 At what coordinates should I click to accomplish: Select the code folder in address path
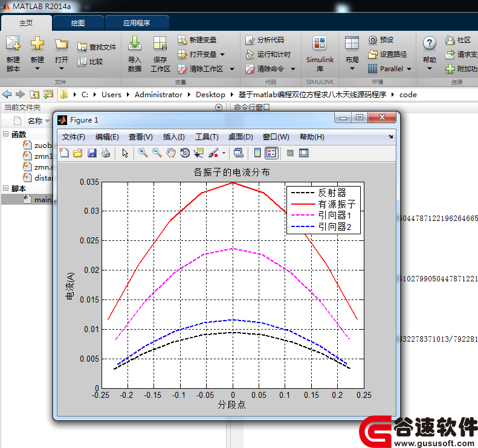(x=408, y=95)
